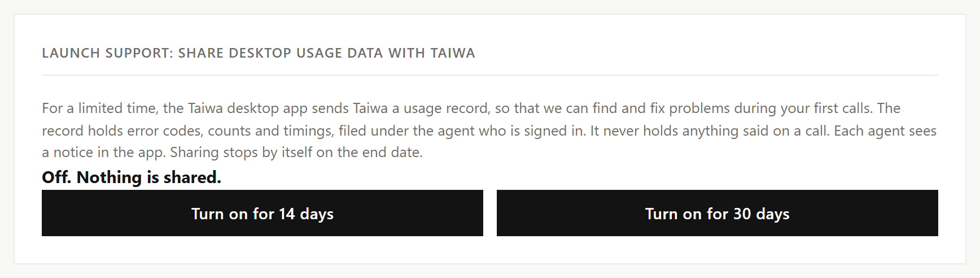Click description line starting 'a notice in the app'
This screenshot has height=278, width=980.
coord(232,153)
